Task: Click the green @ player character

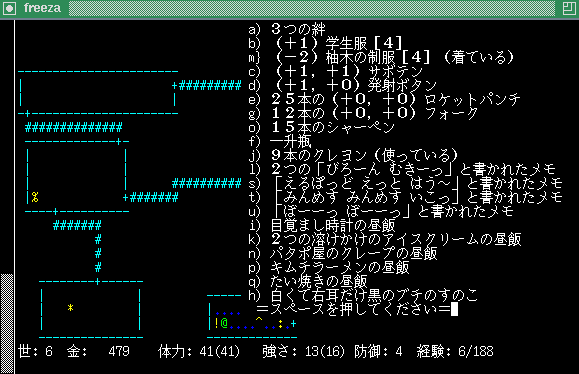Action: click(x=224, y=323)
